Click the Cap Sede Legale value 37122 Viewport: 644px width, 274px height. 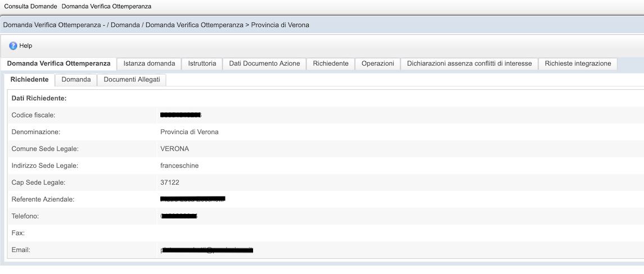tap(170, 182)
